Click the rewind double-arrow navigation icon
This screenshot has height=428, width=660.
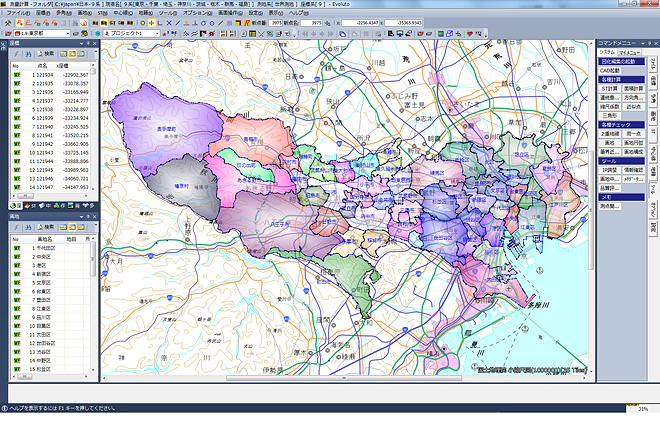(x=305, y=33)
